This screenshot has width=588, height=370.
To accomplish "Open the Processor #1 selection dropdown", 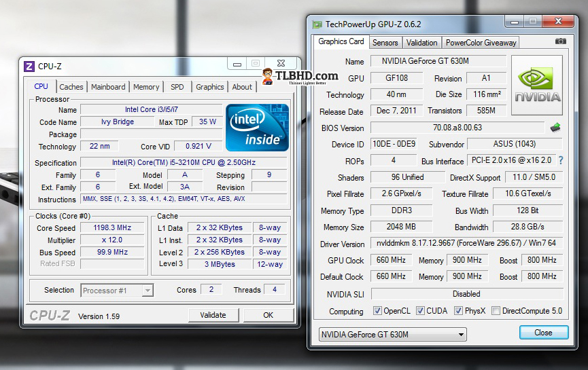I will coord(117,291).
